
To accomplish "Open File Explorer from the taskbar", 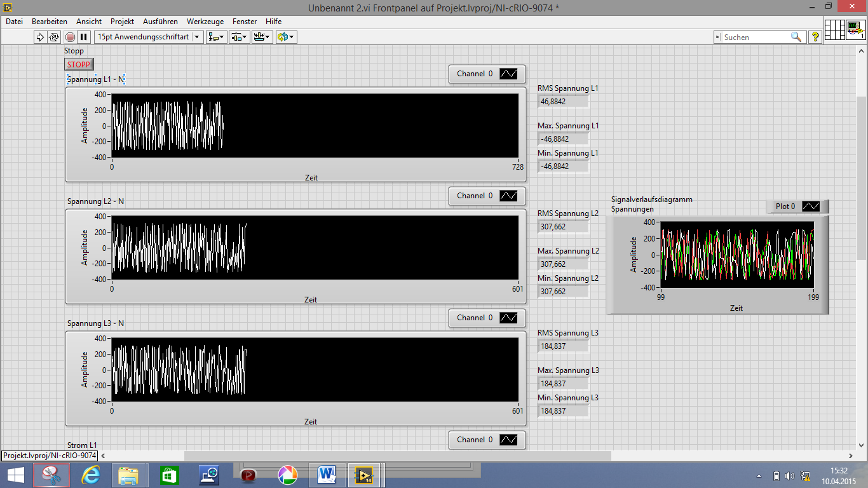I will click(x=129, y=475).
